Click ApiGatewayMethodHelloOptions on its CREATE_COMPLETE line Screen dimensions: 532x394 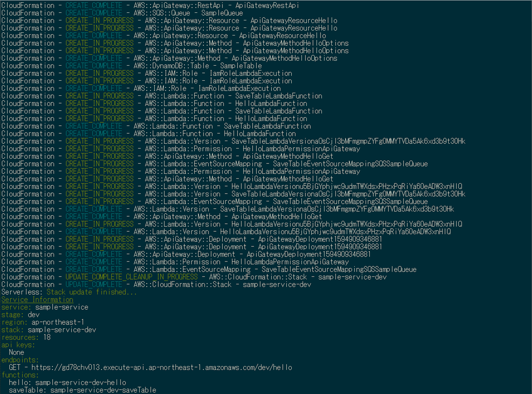tap(284, 58)
